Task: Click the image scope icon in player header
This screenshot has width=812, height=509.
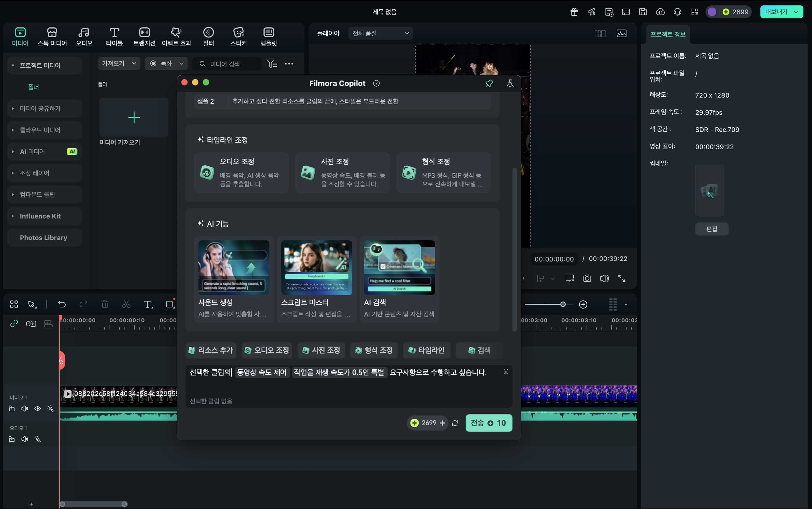Action: 621,33
